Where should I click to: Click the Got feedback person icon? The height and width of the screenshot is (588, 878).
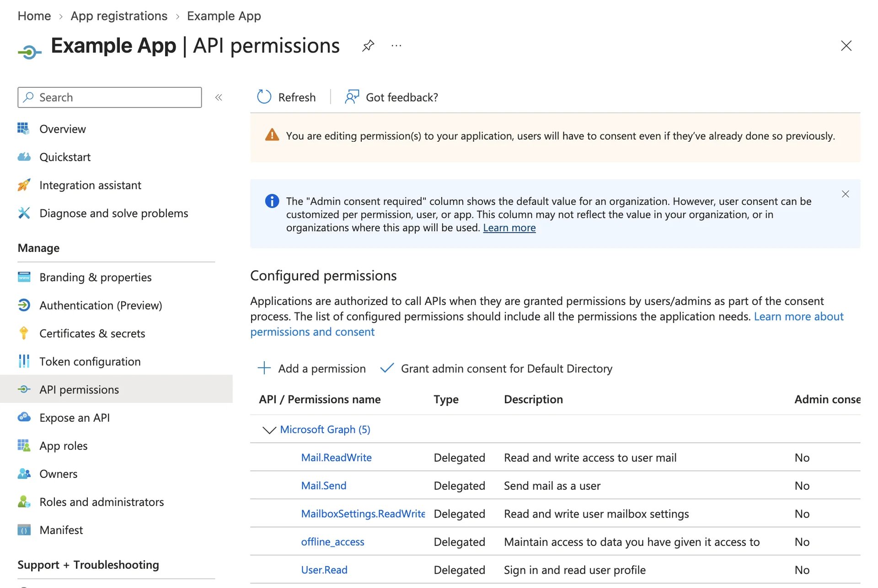352,97
